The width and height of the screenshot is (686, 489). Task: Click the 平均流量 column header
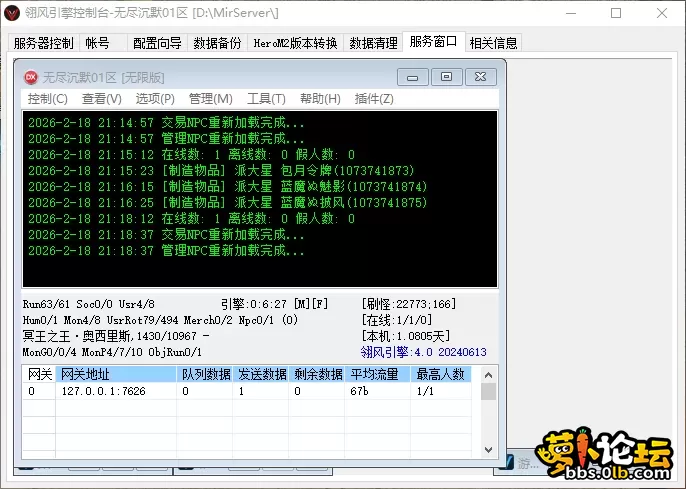click(378, 374)
